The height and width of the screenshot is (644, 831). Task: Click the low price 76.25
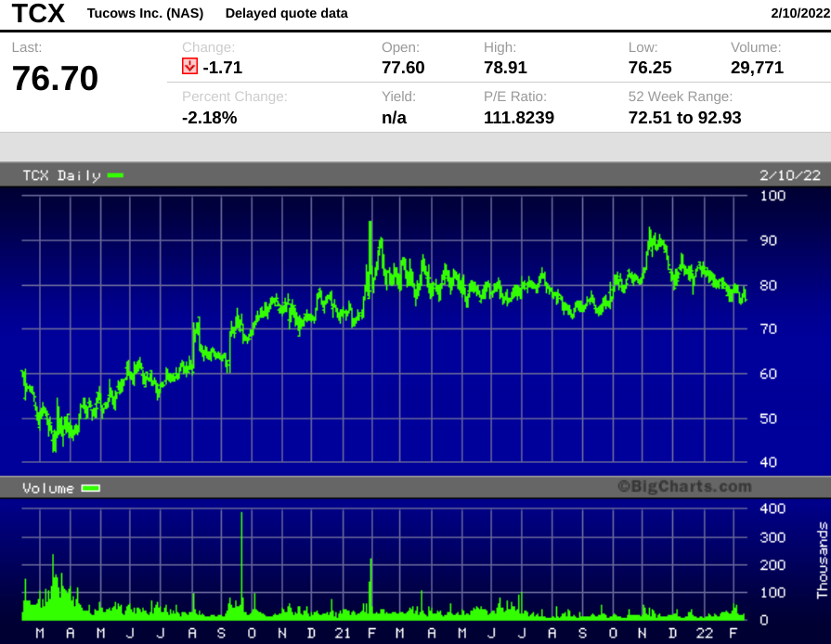coord(650,67)
